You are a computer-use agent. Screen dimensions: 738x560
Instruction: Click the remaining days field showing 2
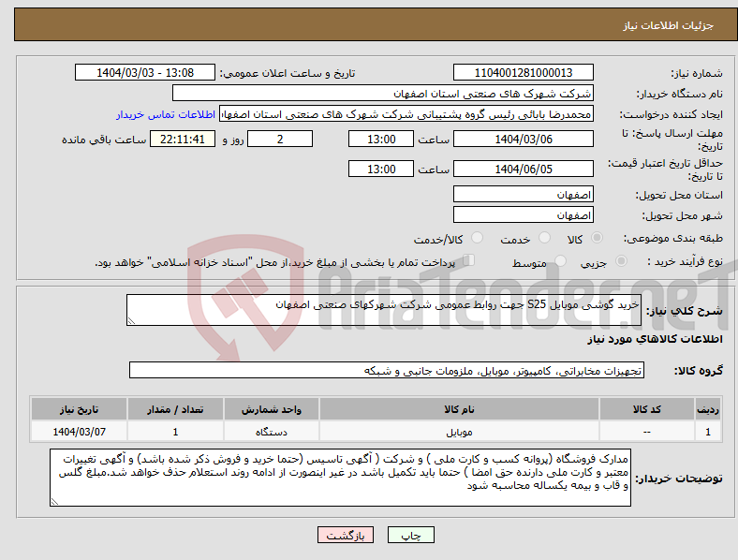280,140
